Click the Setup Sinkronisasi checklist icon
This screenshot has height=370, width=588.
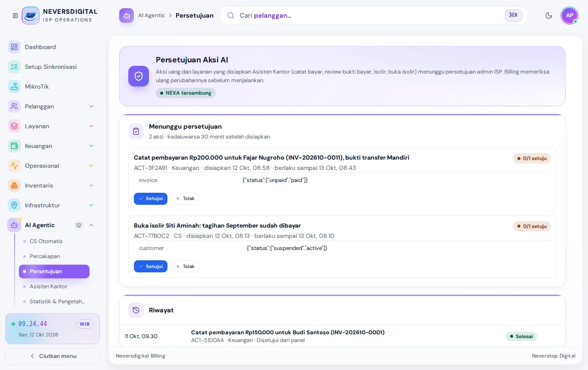click(x=14, y=67)
